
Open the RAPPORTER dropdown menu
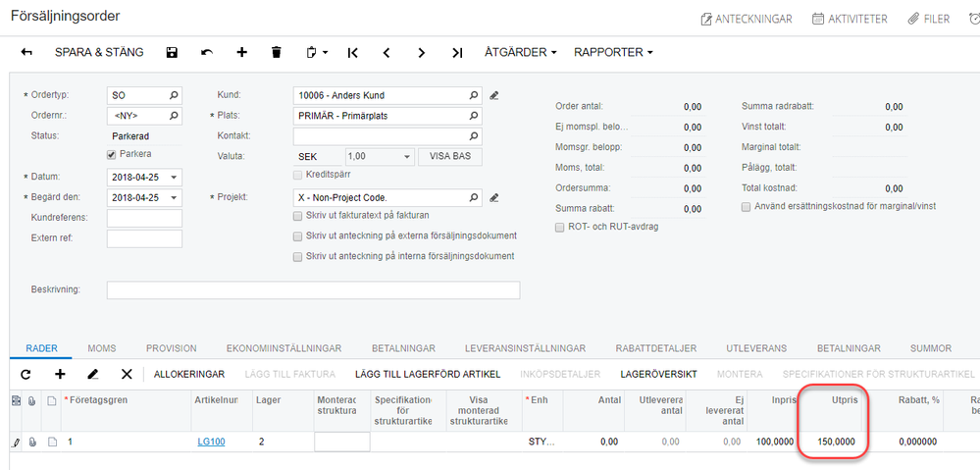tap(613, 52)
